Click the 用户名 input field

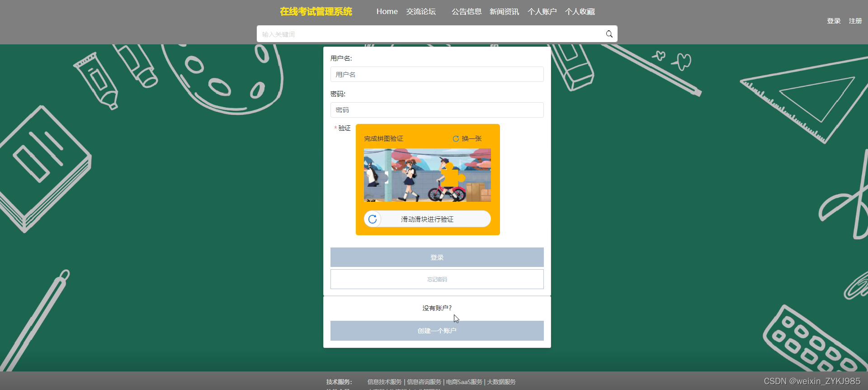pyautogui.click(x=437, y=74)
